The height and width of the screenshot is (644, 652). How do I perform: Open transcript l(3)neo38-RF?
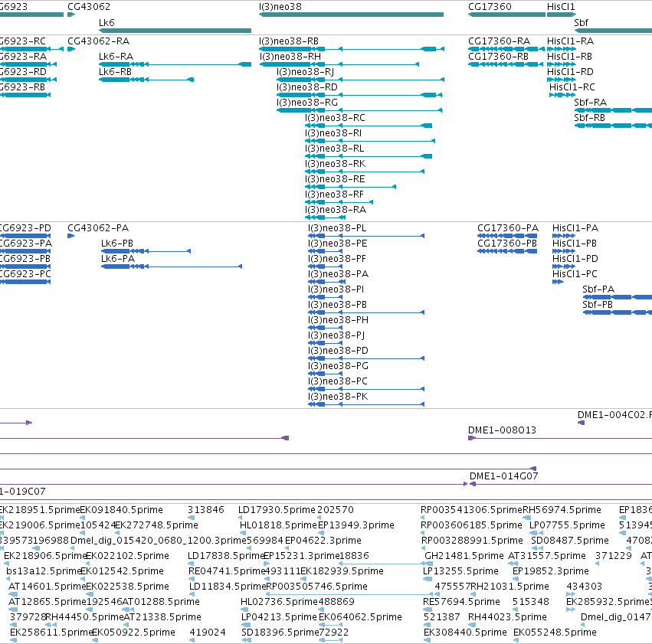pos(334,195)
